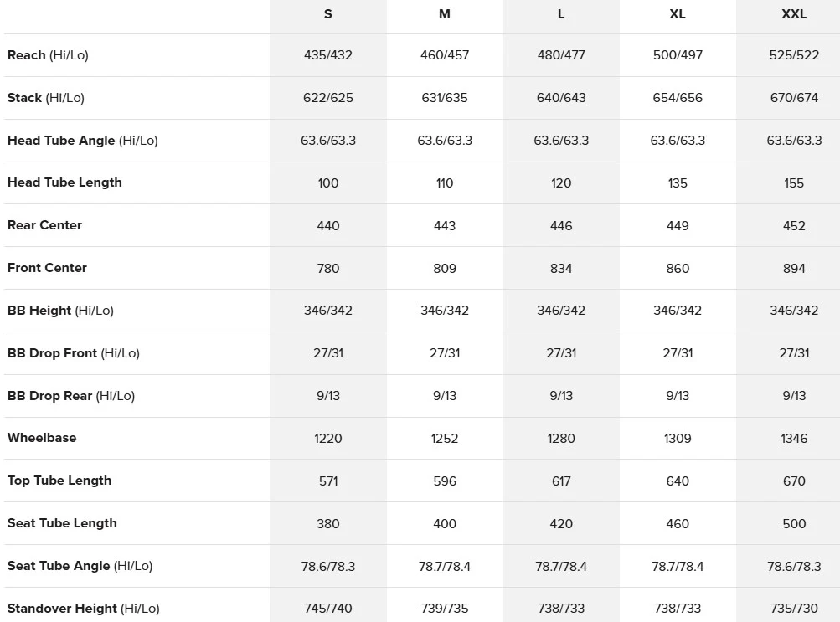The width and height of the screenshot is (840, 622).
Task: Click the Rear Center row label
Action: pos(44,225)
